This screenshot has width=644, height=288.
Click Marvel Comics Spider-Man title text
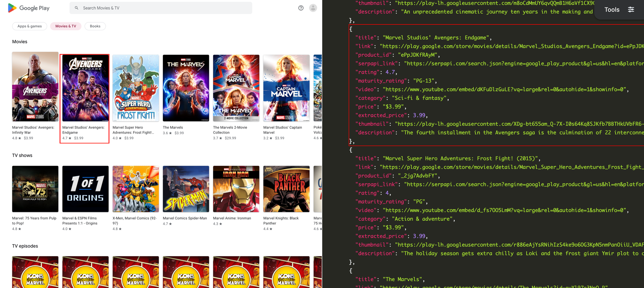coord(185,218)
